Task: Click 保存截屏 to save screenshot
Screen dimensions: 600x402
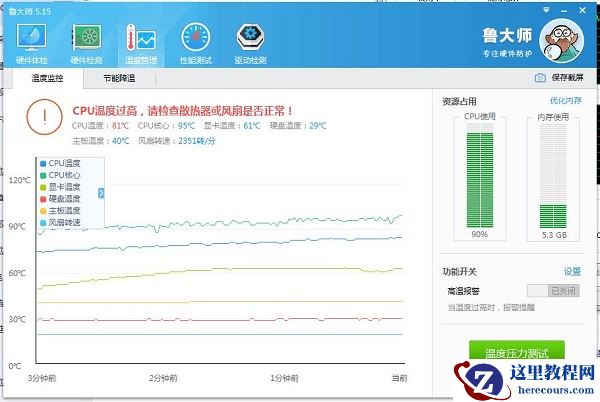Action: coord(567,78)
